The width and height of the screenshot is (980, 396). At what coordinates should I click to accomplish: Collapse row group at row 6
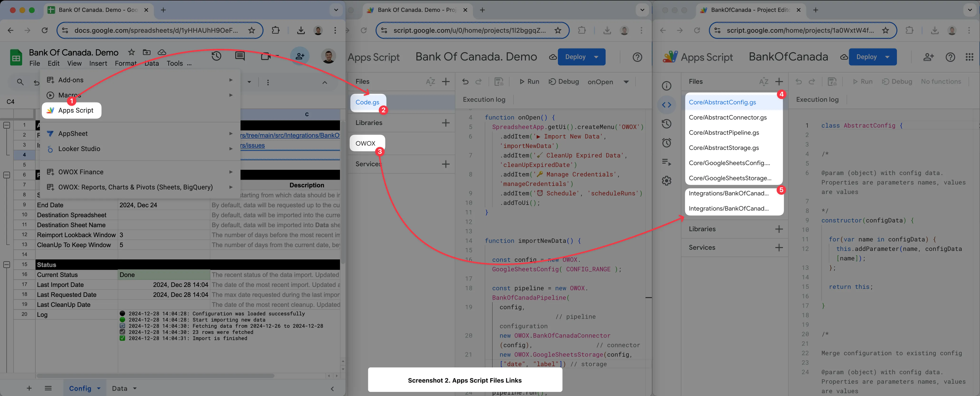click(x=6, y=175)
